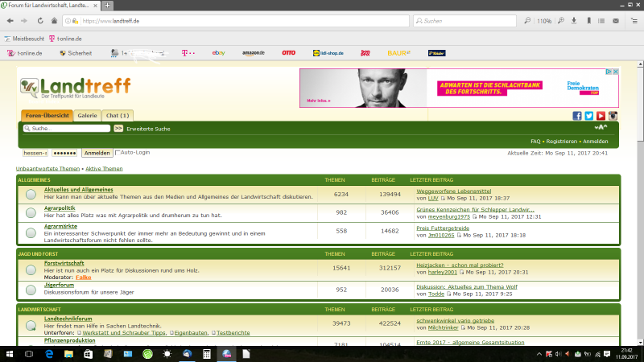Open Aktive Themen link

pos(104,169)
